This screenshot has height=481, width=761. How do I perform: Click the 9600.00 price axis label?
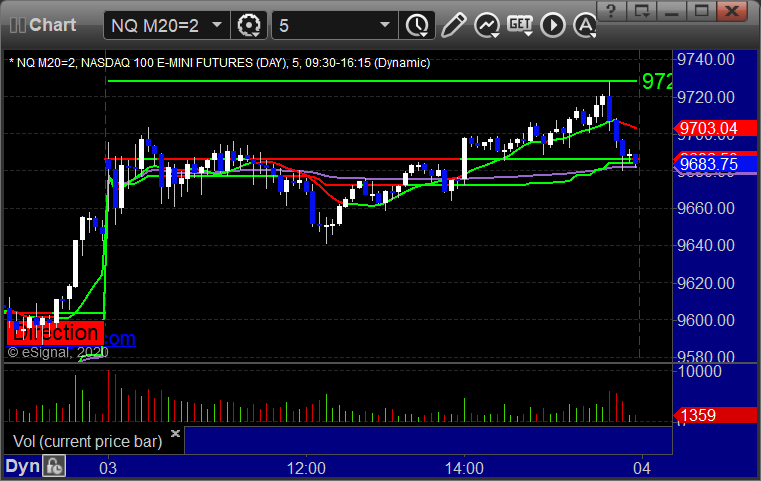tap(706, 320)
